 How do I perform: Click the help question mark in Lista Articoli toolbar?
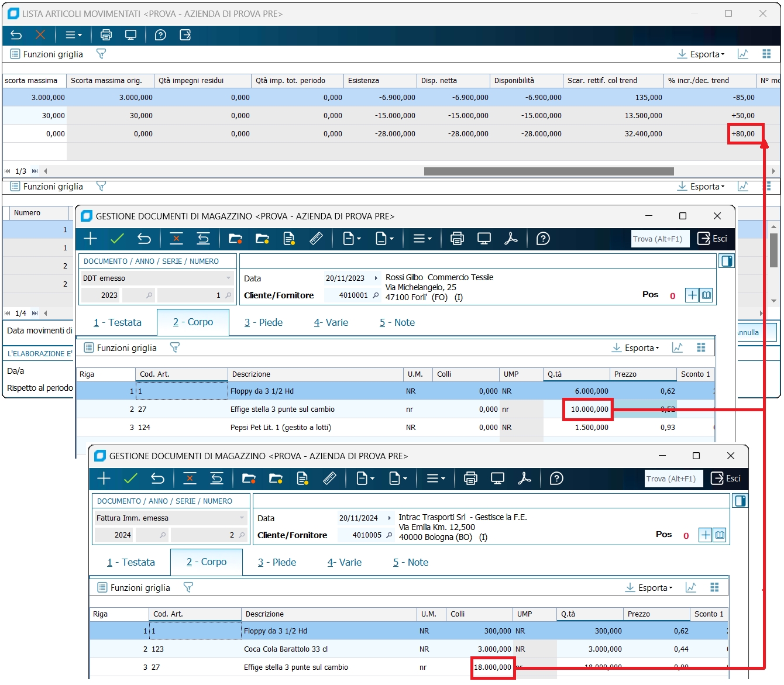160,35
